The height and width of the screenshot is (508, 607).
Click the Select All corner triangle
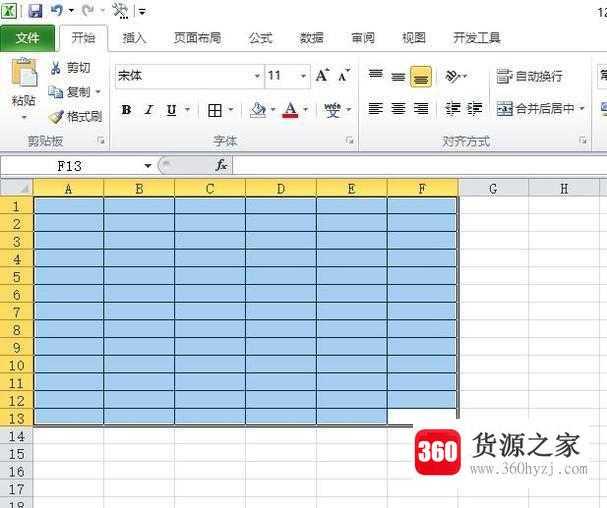click(x=16, y=188)
